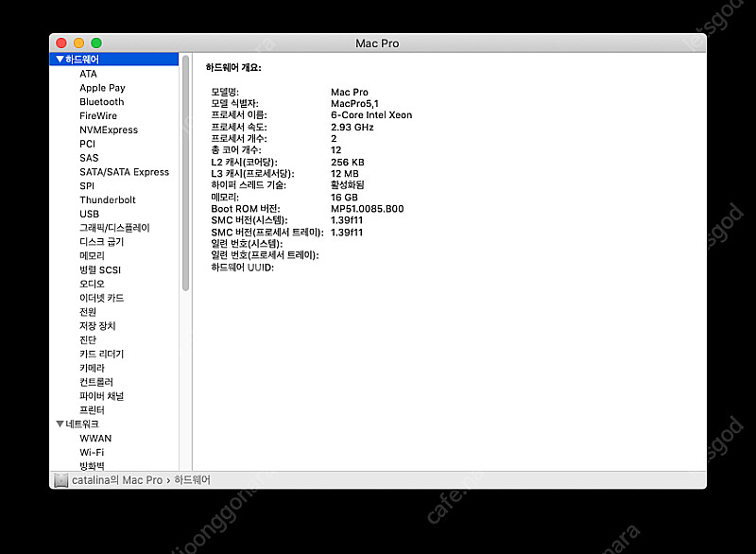This screenshot has height=554, width=756.
Task: Collapse the 하드웨어 disclosure triangle
Action: click(x=60, y=60)
